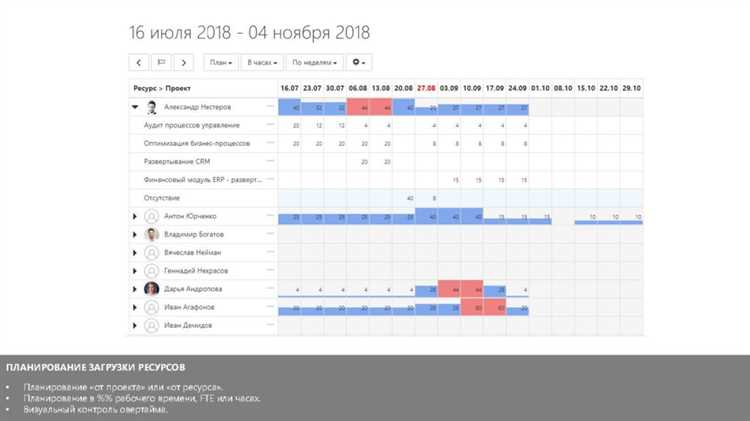
Task: Click Финансовый модуль ERP cell for week 03.09
Action: tap(449, 180)
